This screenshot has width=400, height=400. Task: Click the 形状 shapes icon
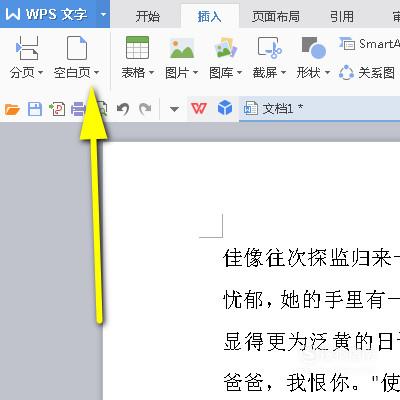pos(313,48)
